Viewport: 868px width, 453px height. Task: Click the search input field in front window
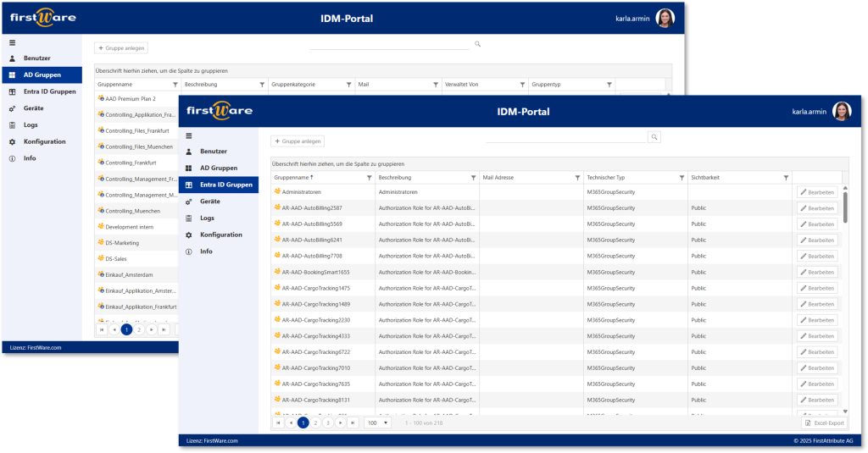[565, 136]
